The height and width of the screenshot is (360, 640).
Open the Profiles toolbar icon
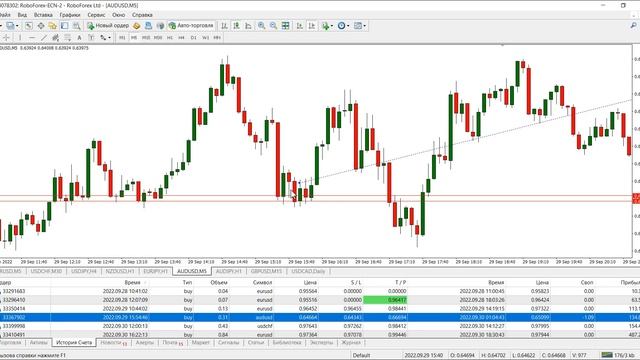click(10, 26)
